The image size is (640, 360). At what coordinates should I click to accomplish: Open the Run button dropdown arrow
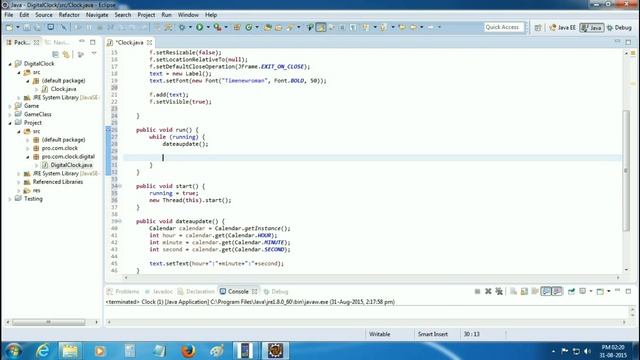pyautogui.click(x=208, y=27)
